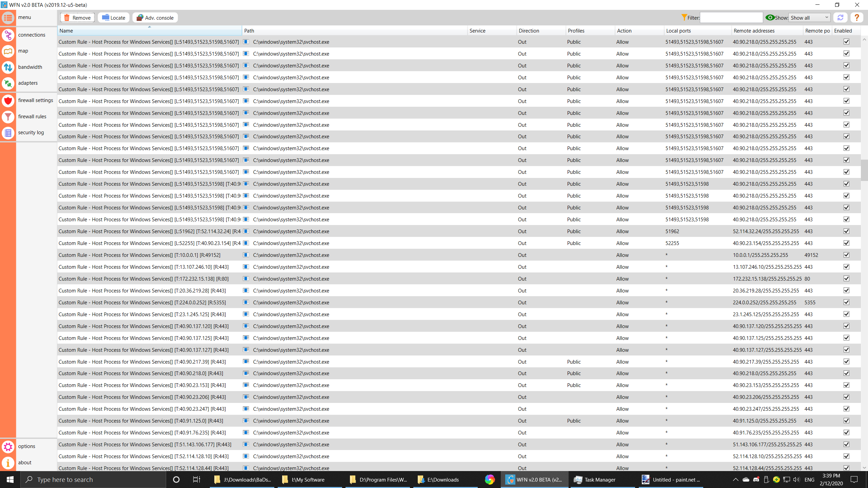Image resolution: width=868 pixels, height=488 pixels.
Task: Uncheck Enabled box for 10.0.0.1 rule
Action: point(846,255)
